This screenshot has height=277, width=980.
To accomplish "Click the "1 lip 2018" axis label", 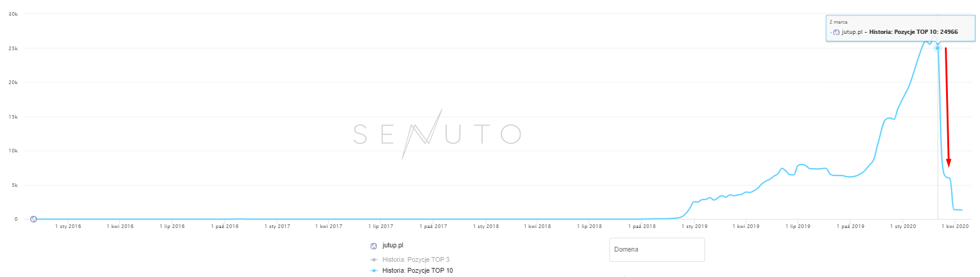I will pos(589,226).
